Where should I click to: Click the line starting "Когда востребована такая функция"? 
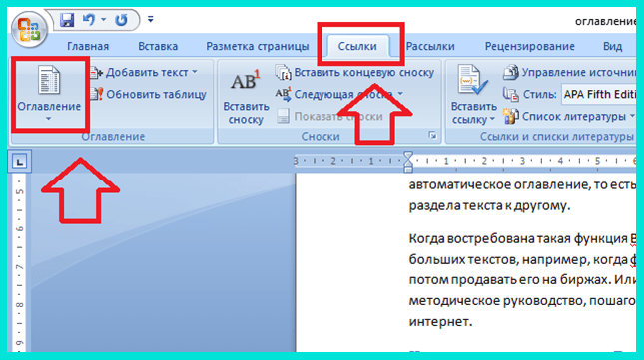[522, 238]
